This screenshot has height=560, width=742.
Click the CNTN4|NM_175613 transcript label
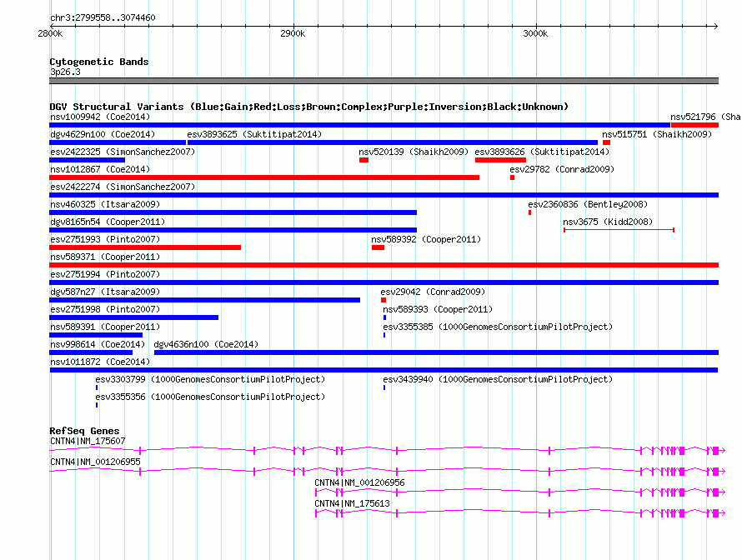tap(352, 503)
